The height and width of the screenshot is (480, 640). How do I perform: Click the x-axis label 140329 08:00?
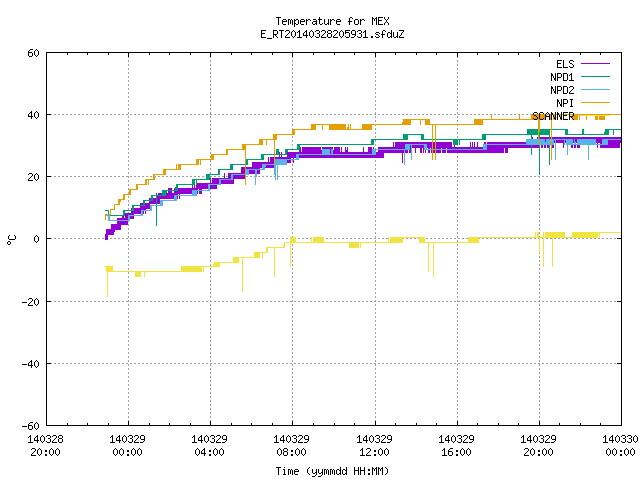click(x=291, y=446)
